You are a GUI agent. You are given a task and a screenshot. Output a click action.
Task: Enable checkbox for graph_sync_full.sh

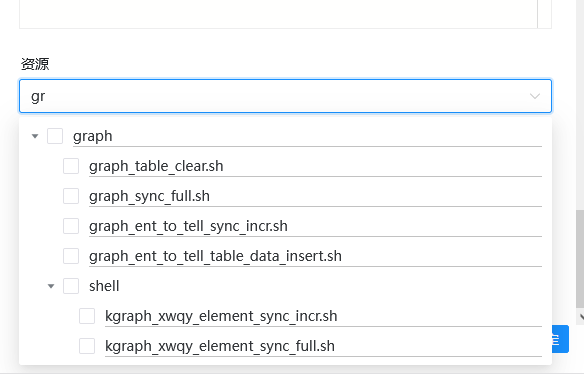[71, 196]
